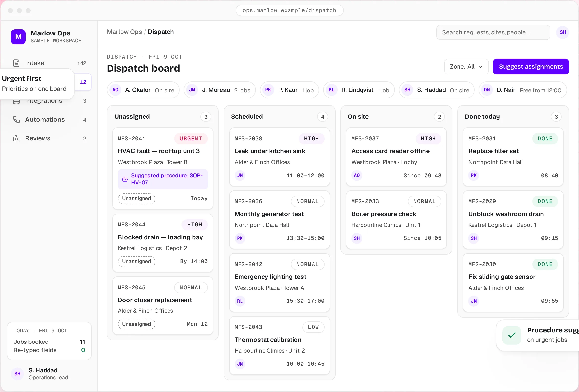Click S. Haddad Operations lead profile
Viewport: 579px width, 392px height.
(x=49, y=374)
